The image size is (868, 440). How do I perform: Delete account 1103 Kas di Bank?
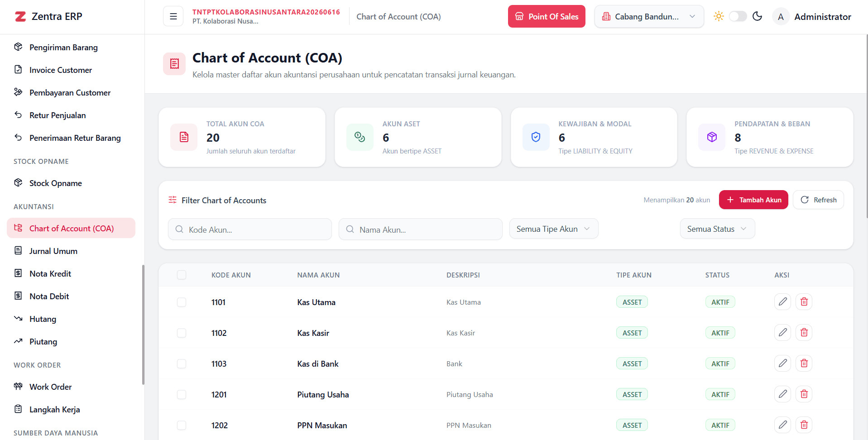pyautogui.click(x=804, y=363)
